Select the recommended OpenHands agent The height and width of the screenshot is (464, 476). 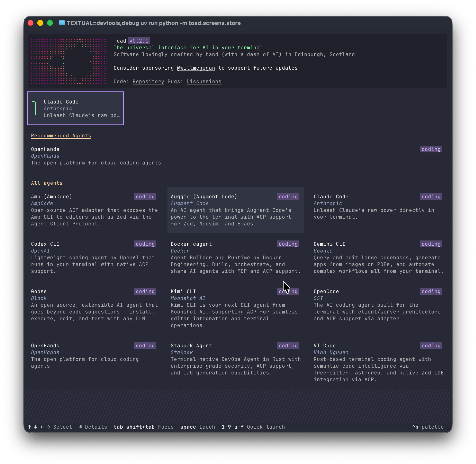tap(96, 156)
